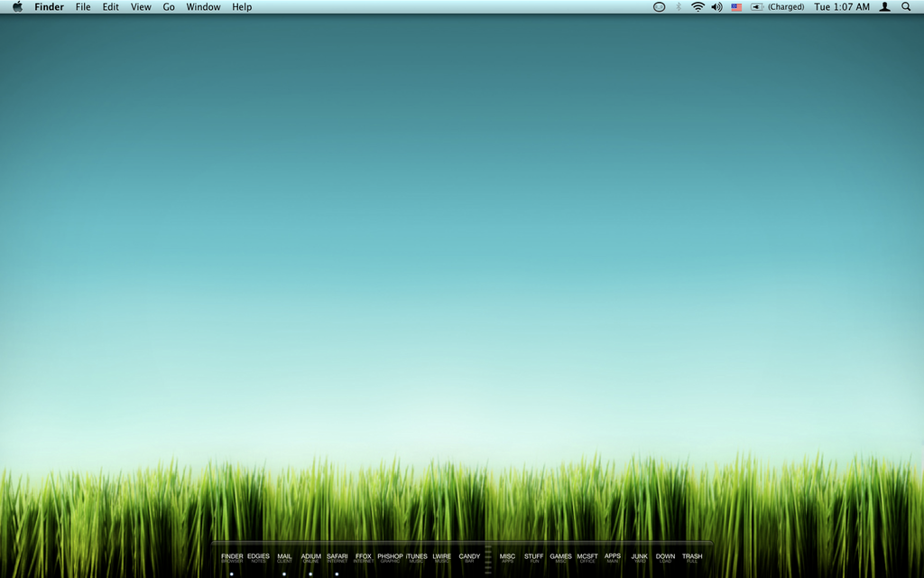Screen dimensions: 924x578
Task: Open LWIRE music app in dock
Action: tap(442, 558)
